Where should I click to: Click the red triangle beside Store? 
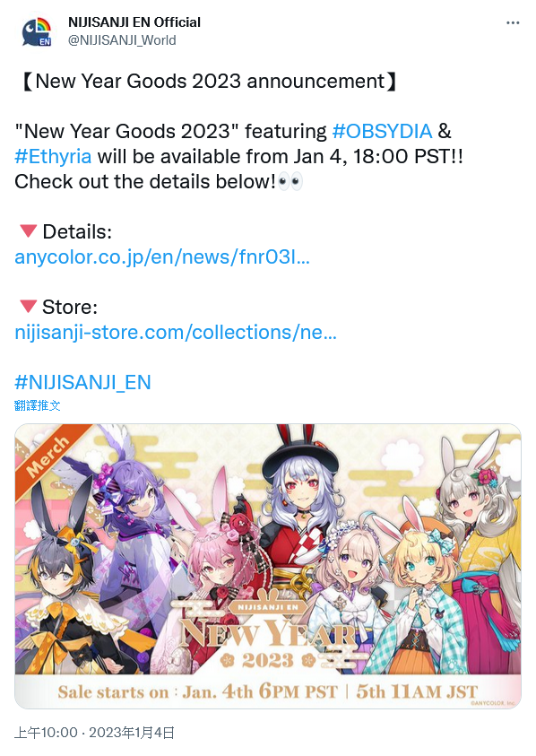pyautogui.click(x=29, y=306)
